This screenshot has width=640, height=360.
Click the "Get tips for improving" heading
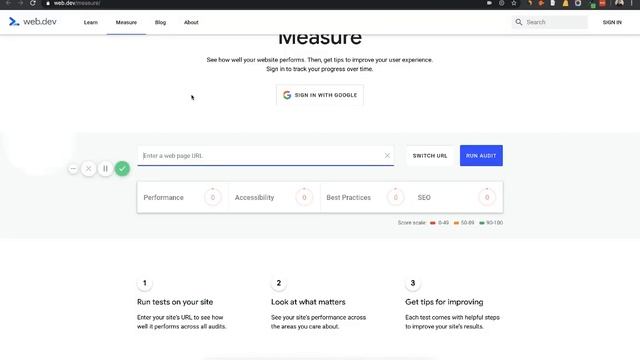point(444,302)
